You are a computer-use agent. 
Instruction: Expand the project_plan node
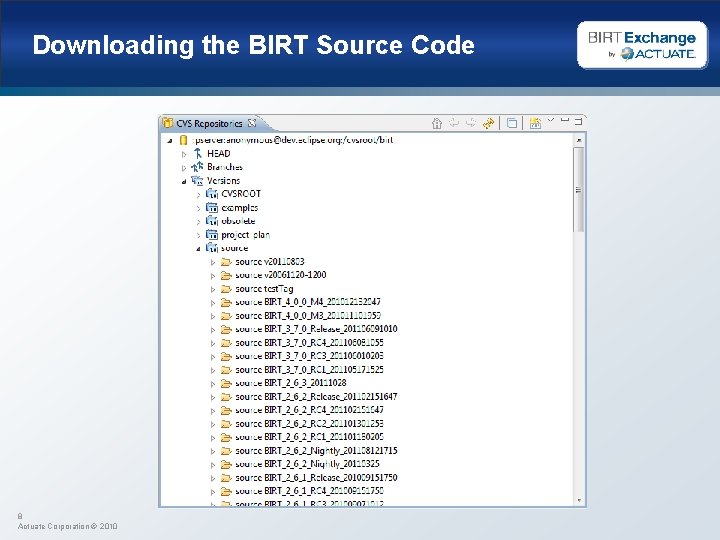198,236
